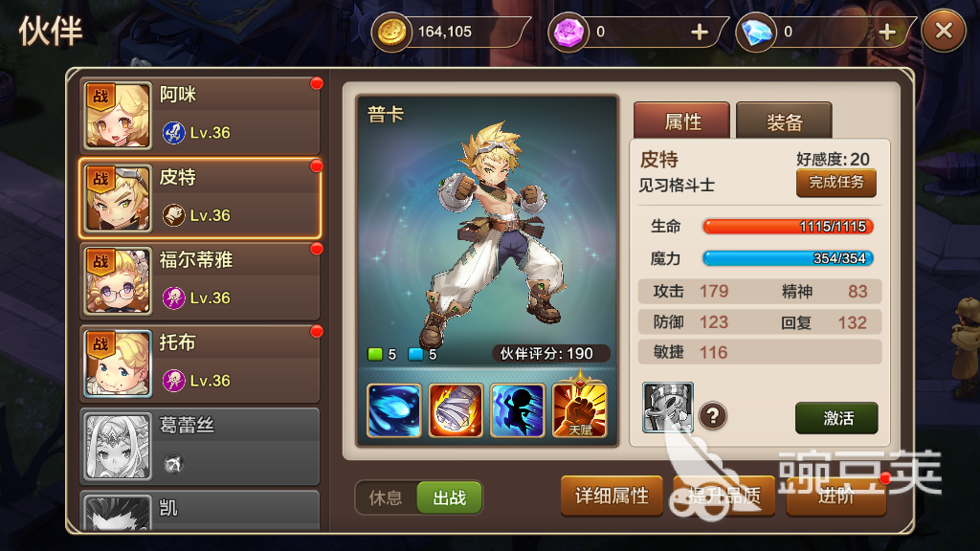Click the green 激活 activate button
The image size is (980, 551).
pos(836,418)
